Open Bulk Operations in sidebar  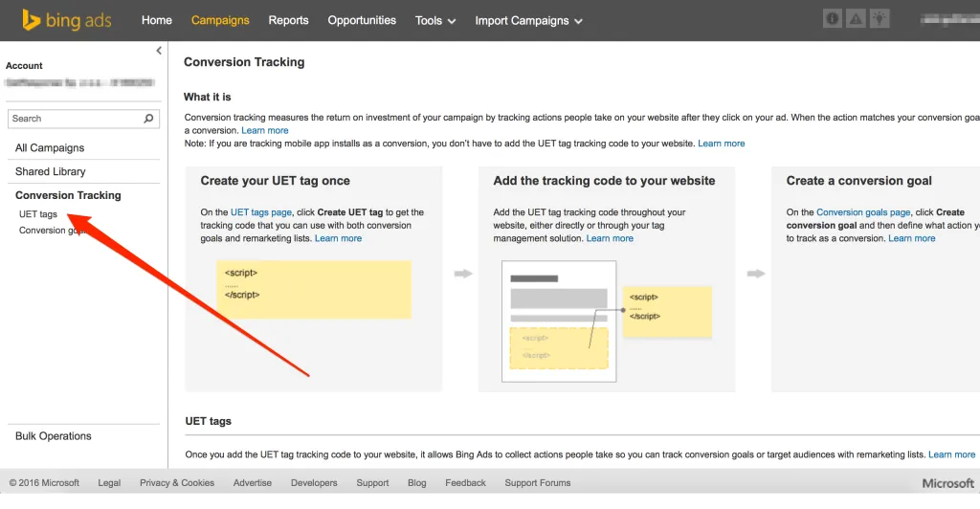(x=54, y=436)
